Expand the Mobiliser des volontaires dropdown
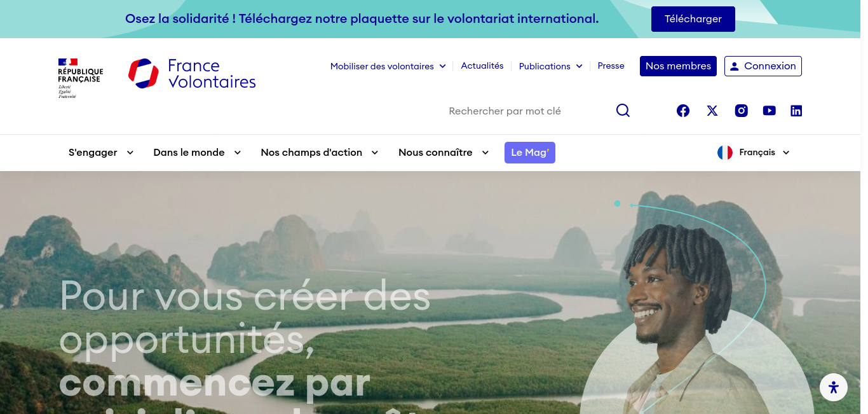Viewport: 868px width, 414px height. (388, 66)
